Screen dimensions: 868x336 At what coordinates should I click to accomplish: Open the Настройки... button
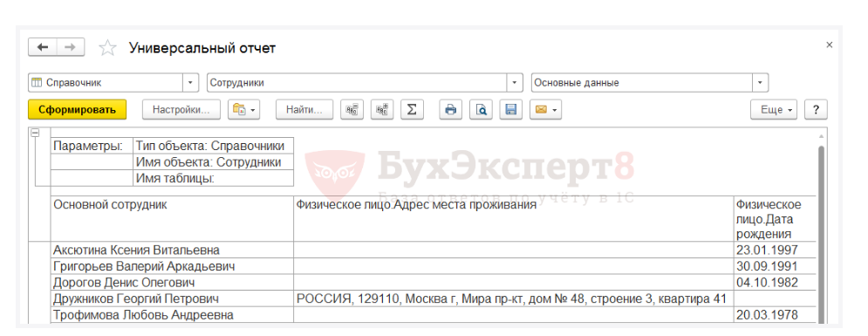tap(181, 110)
